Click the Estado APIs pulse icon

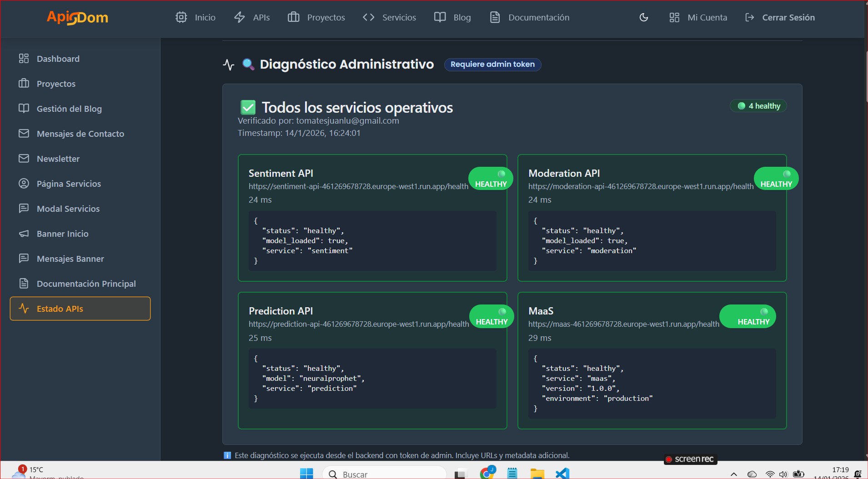click(24, 308)
